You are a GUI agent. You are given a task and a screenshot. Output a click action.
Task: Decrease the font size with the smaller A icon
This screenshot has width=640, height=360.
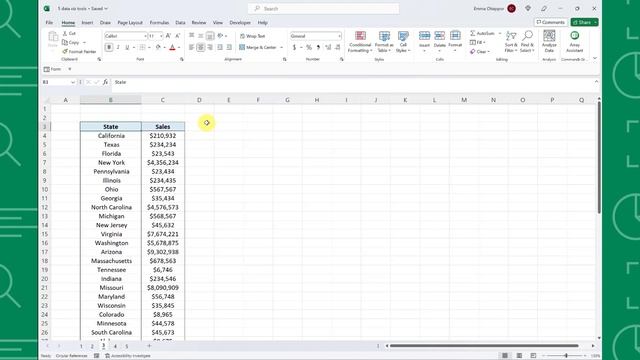coord(178,36)
